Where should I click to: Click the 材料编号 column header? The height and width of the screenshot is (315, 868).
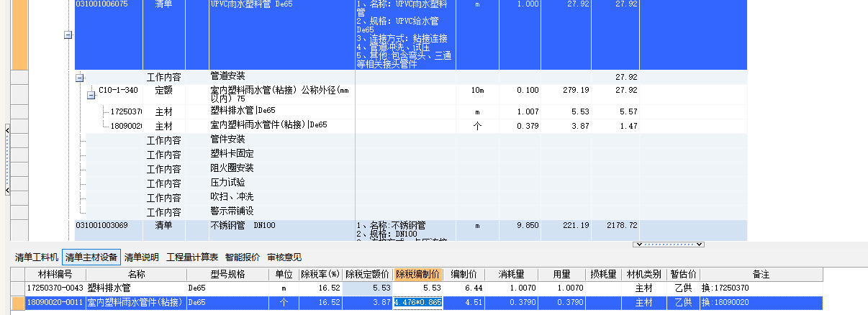[50, 274]
